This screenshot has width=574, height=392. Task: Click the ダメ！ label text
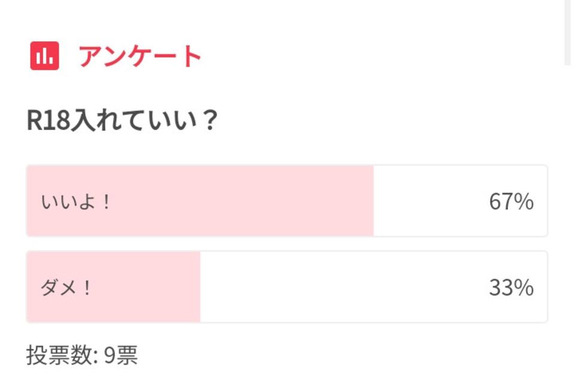(x=66, y=287)
